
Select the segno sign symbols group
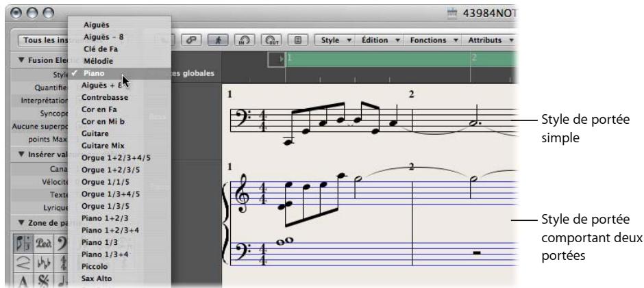(42, 280)
